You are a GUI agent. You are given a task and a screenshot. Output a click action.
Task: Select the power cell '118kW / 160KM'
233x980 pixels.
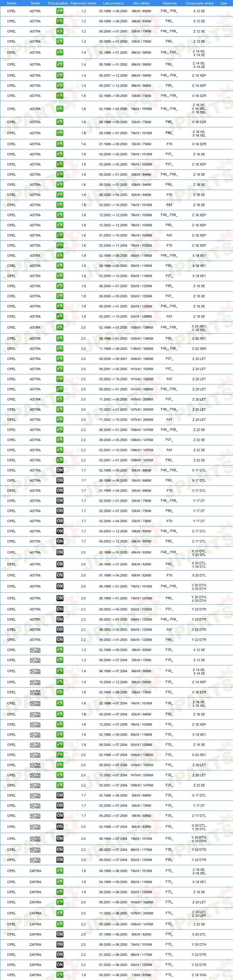(x=142, y=348)
